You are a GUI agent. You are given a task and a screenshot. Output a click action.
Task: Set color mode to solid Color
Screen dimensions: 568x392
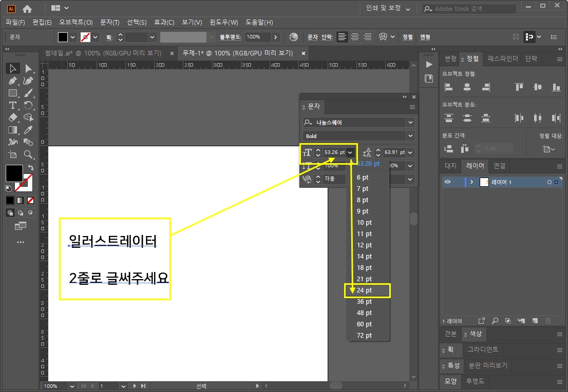(x=10, y=200)
